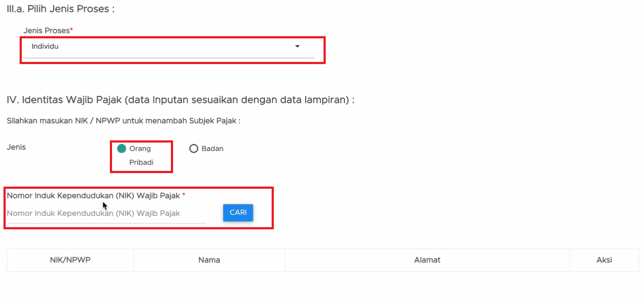Open the Jenis Proses dropdown arrow

point(297,46)
